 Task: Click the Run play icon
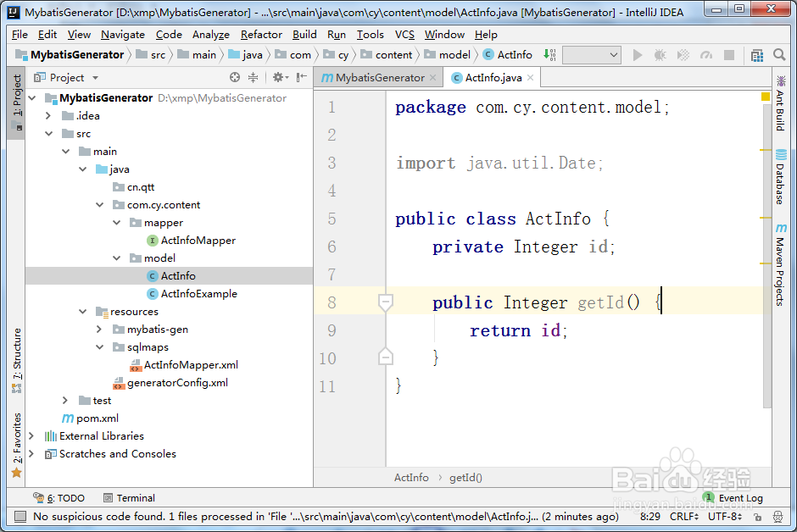click(x=637, y=55)
